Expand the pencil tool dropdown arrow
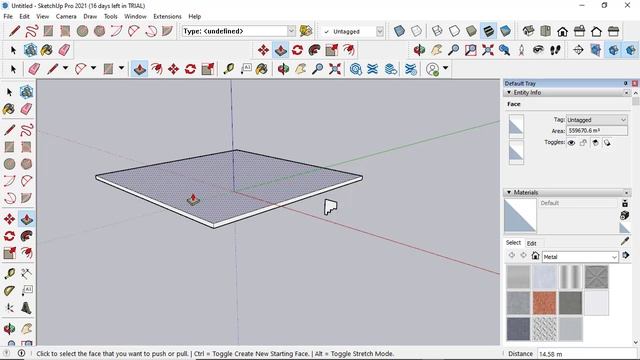The width and height of the screenshot is (640, 360). click(x=65, y=68)
